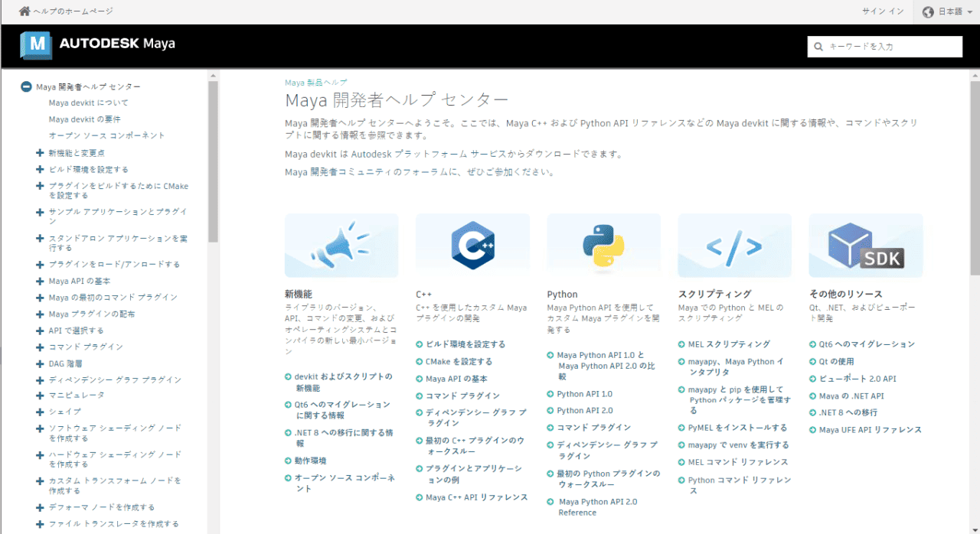Open the MEL スクリプティング link

click(729, 344)
